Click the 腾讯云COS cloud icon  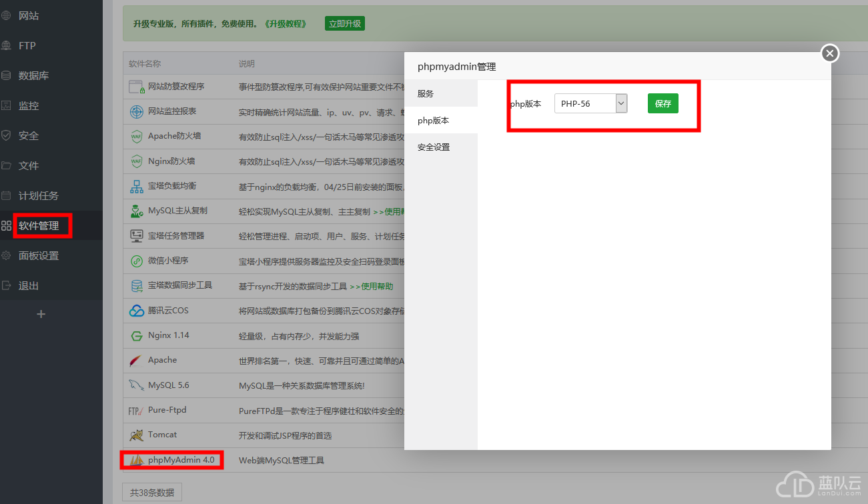click(137, 311)
